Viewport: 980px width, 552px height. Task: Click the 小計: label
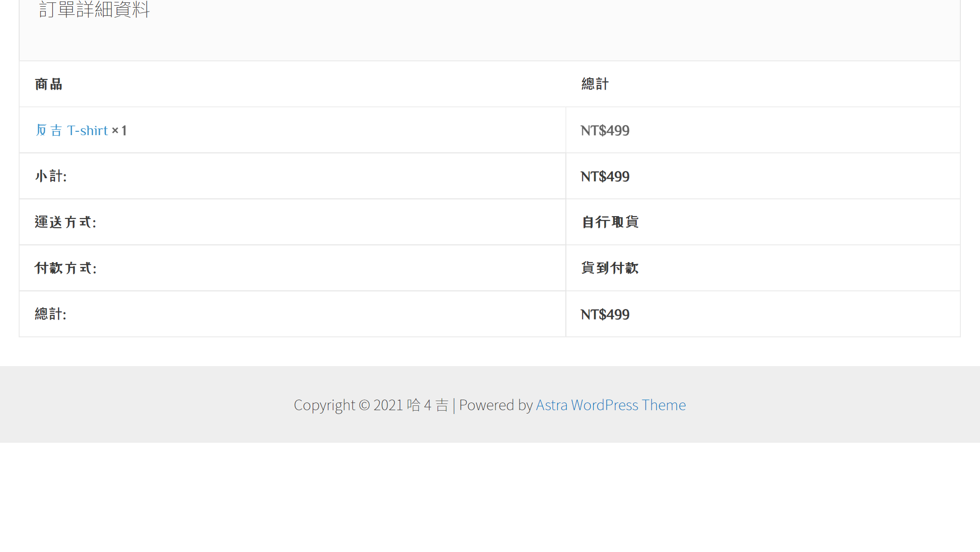click(x=51, y=176)
